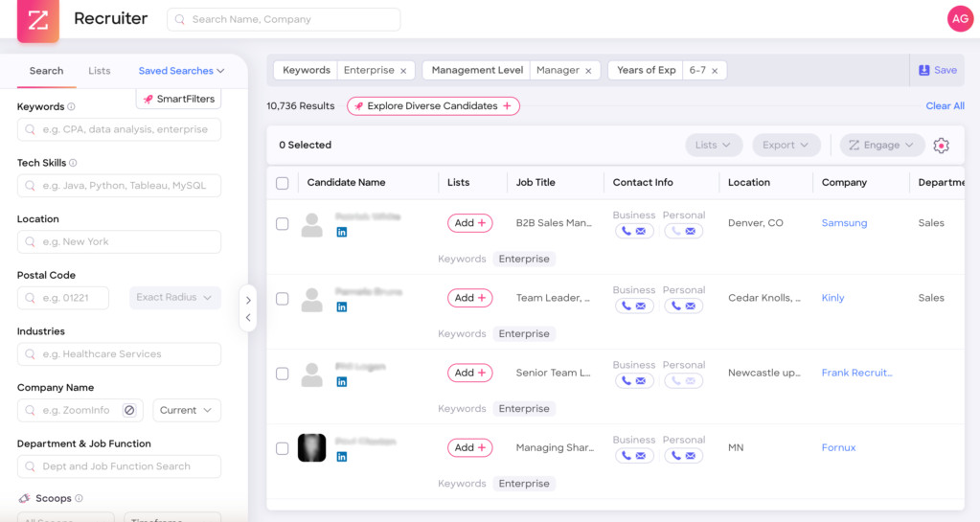The width and height of the screenshot is (980, 522).
Task: Click business contact icons for Kinly candidate
Action: (x=634, y=306)
